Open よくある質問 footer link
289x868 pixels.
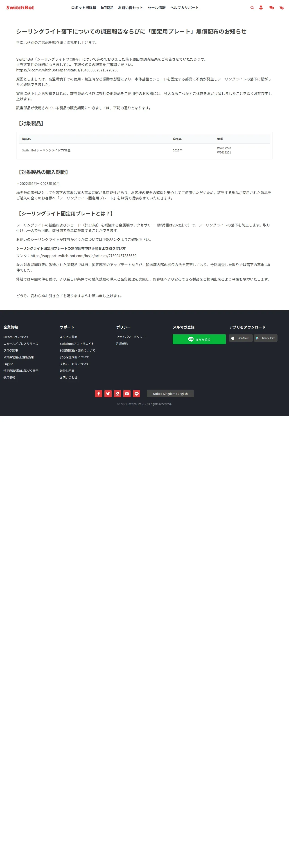pyautogui.click(x=69, y=337)
